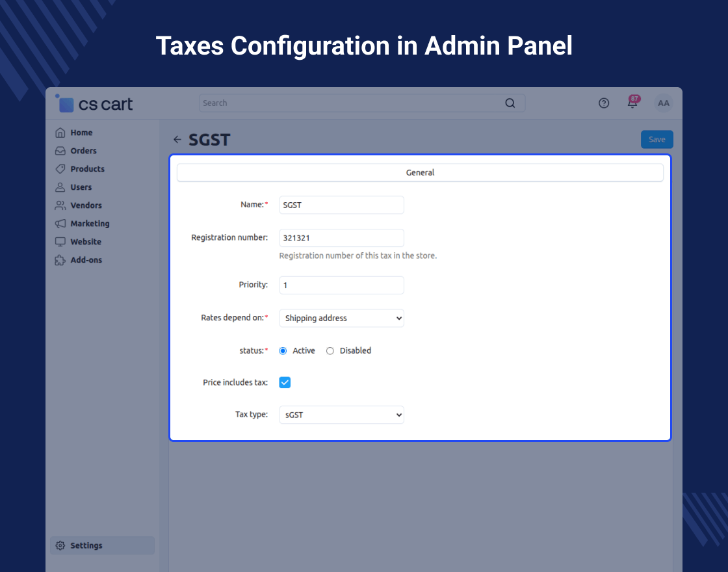The image size is (728, 572).
Task: Click the text "Registration number of this tax in the store."
Action: coord(358,255)
